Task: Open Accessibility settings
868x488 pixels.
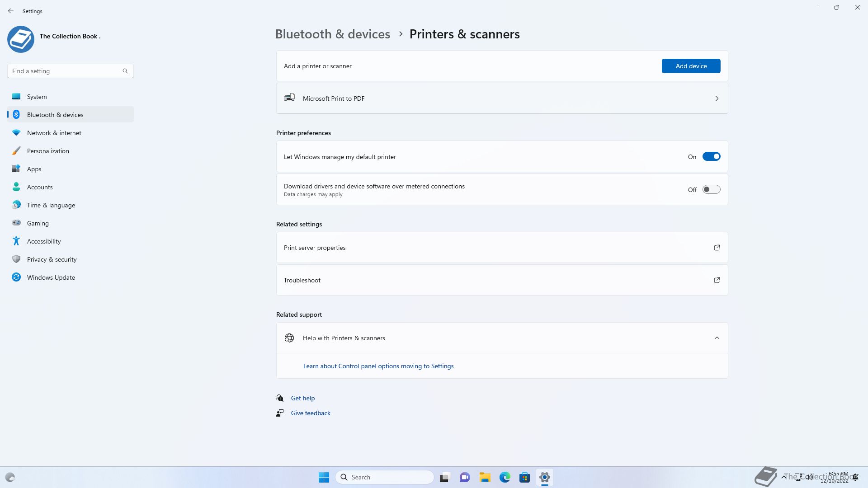Action: tap(71, 241)
